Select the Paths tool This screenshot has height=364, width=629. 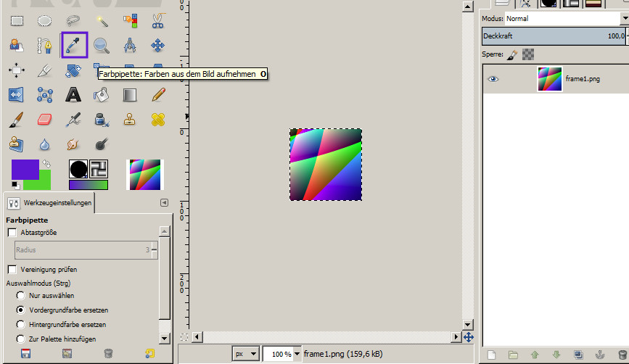[44, 45]
